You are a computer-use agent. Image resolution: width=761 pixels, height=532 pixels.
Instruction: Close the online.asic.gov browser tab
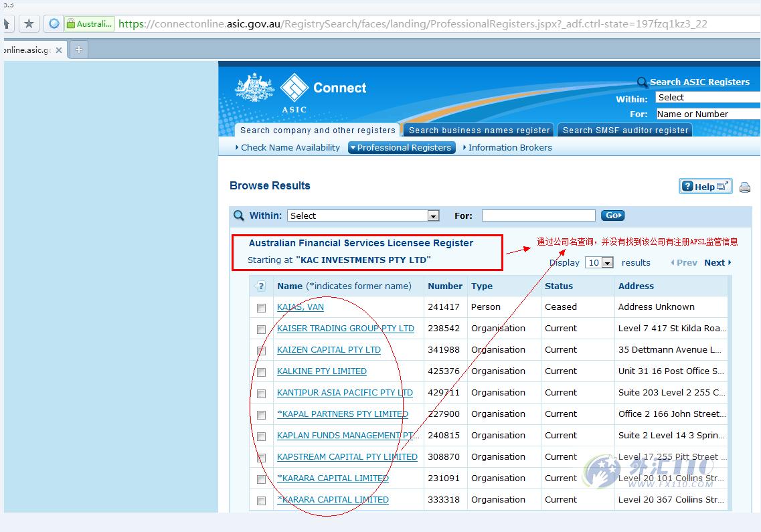pyautogui.click(x=59, y=50)
